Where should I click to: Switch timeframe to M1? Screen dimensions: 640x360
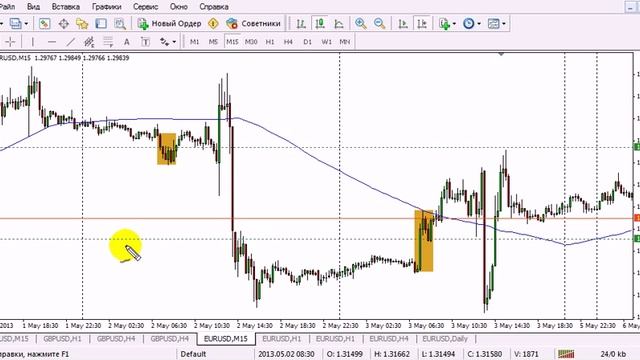pos(194,42)
